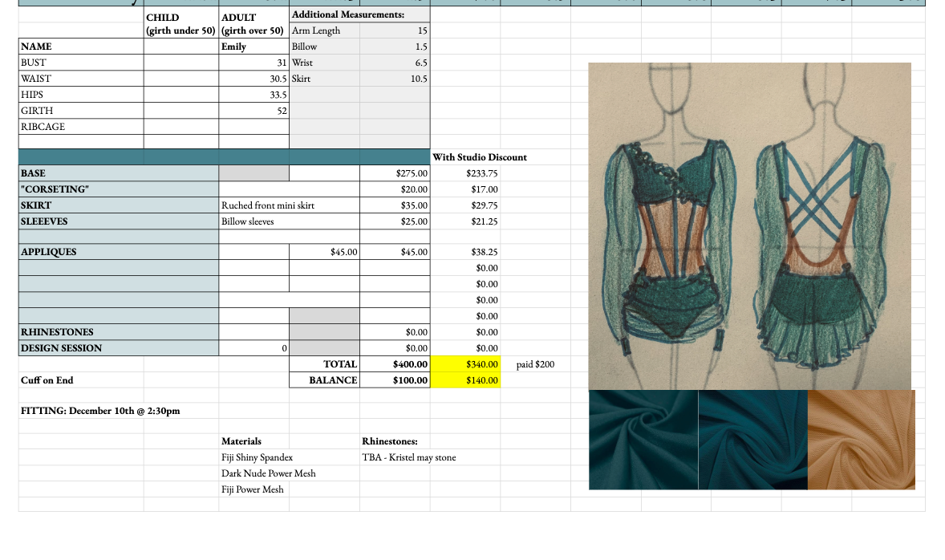
Task: Select the "CORSETING" row label
Action: [x=119, y=189]
